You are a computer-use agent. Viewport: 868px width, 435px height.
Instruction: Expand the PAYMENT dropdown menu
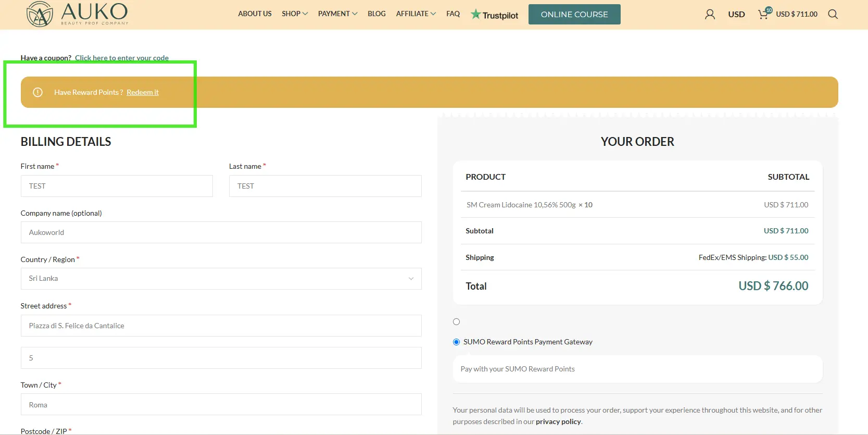pos(337,14)
